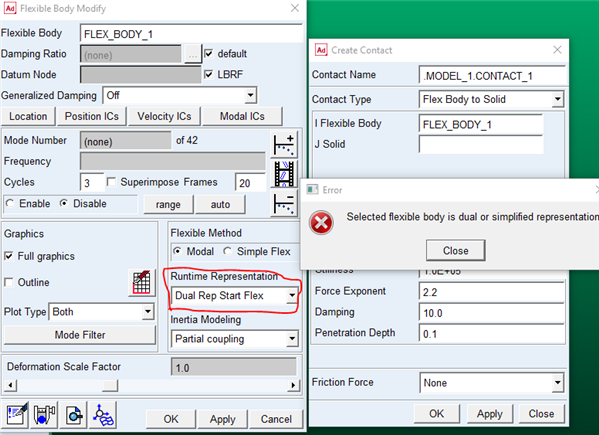The height and width of the screenshot is (435, 599).
Task: Open the Contact Type dropdown
Action: (x=558, y=99)
